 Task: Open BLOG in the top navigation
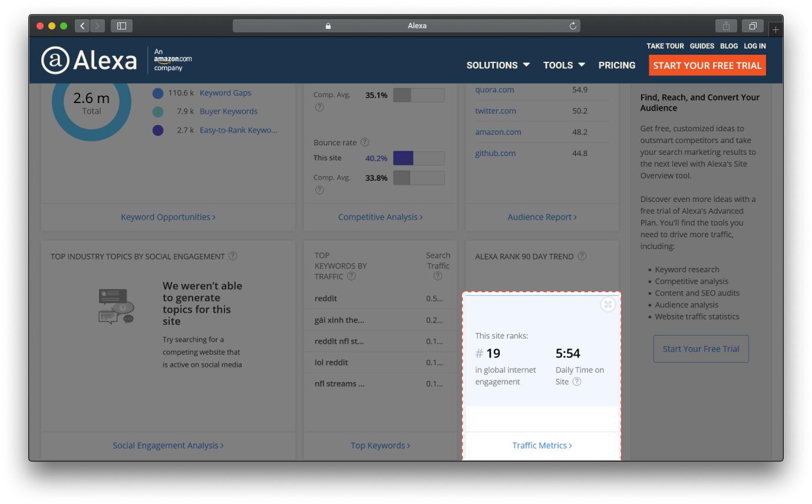(729, 46)
